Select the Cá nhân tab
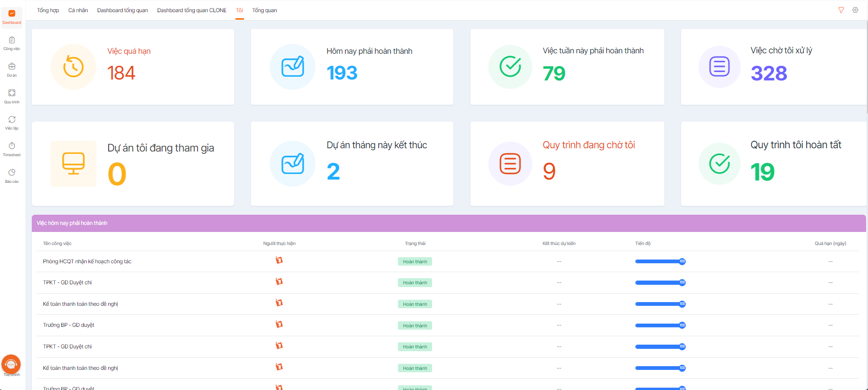The width and height of the screenshot is (868, 390). [x=78, y=10]
